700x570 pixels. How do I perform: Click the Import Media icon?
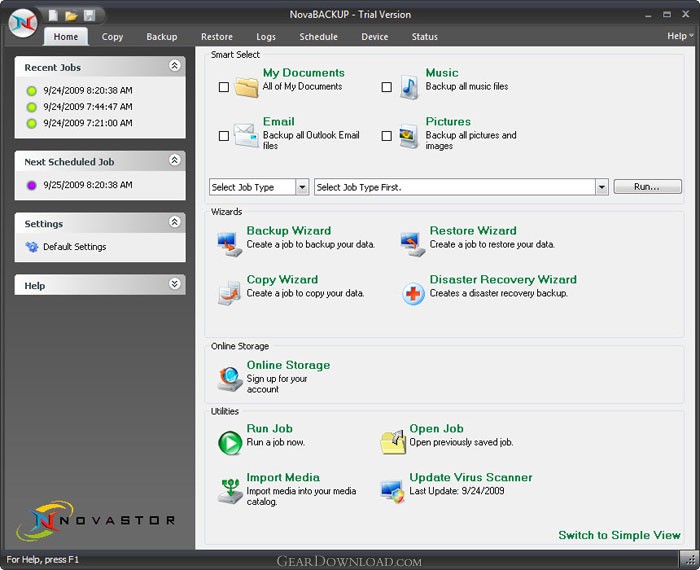(230, 491)
